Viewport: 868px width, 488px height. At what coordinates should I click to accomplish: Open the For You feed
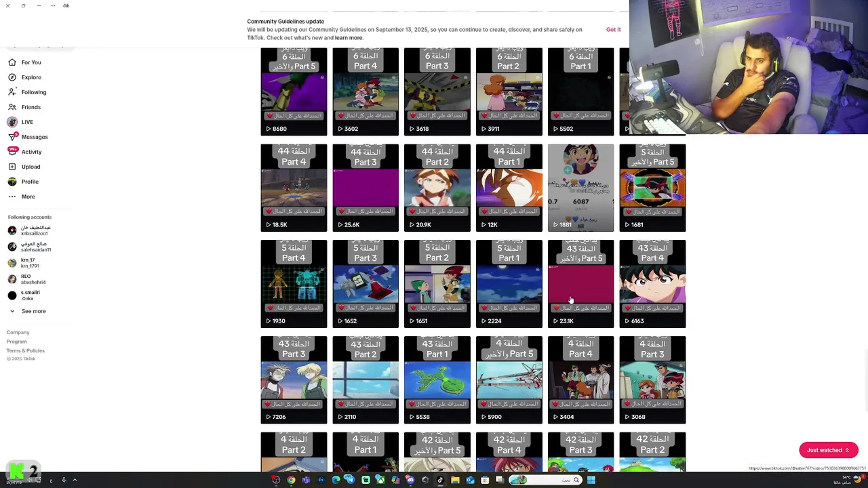pyautogui.click(x=24, y=62)
